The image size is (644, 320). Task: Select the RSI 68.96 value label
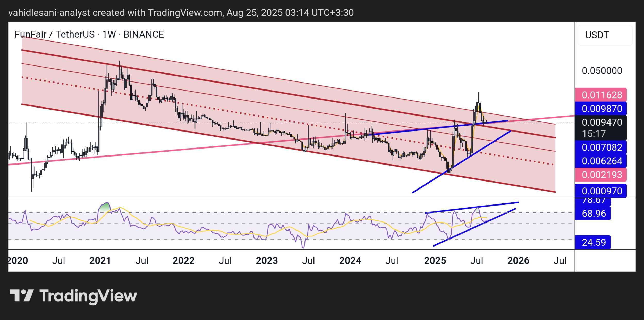pos(594,214)
